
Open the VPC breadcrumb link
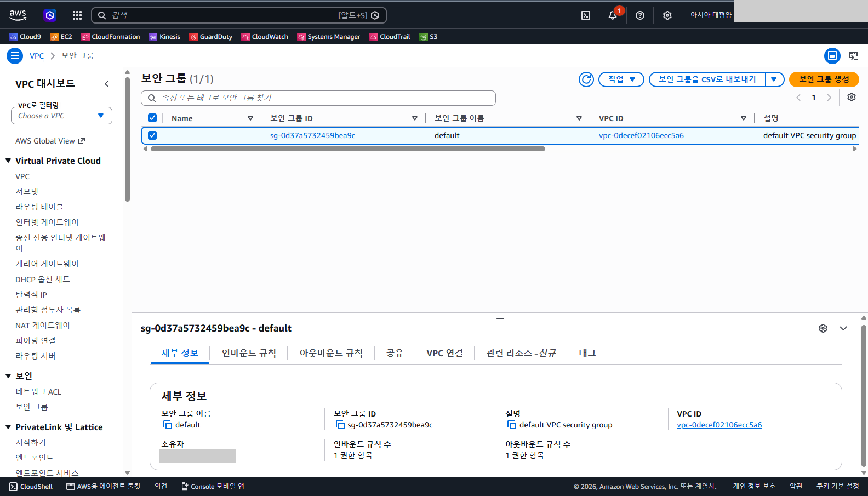coord(37,56)
